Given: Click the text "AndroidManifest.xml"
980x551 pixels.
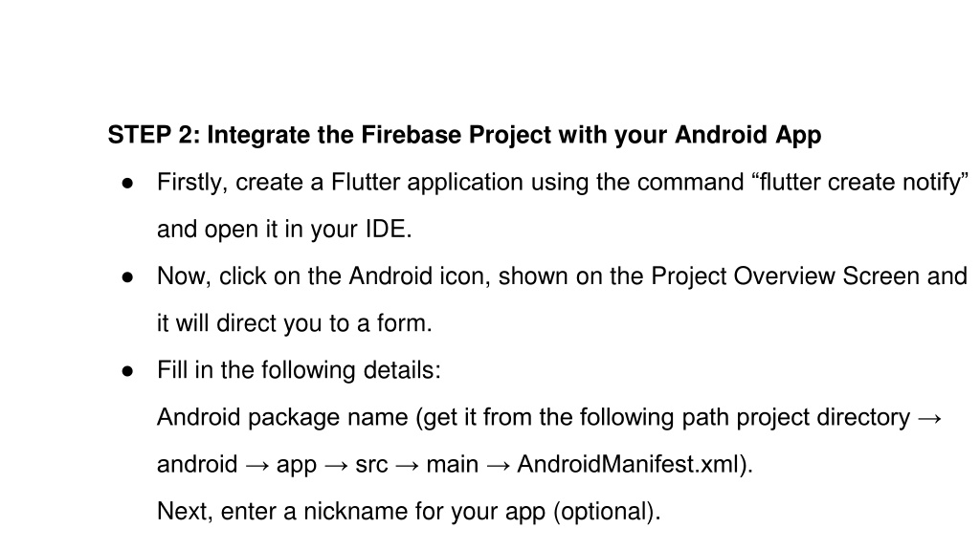Looking at the screenshot, I should [x=627, y=464].
